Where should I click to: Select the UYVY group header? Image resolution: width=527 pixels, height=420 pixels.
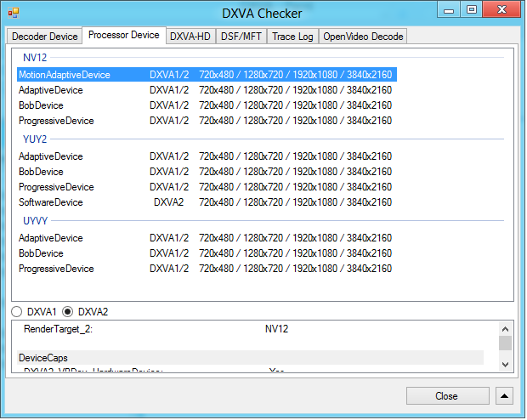pos(36,221)
